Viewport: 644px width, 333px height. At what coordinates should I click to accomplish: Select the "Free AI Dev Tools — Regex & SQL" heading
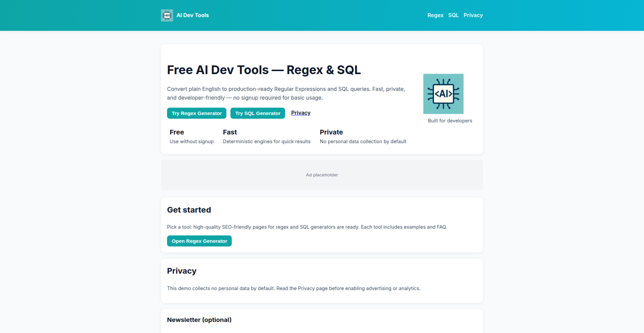click(x=264, y=70)
